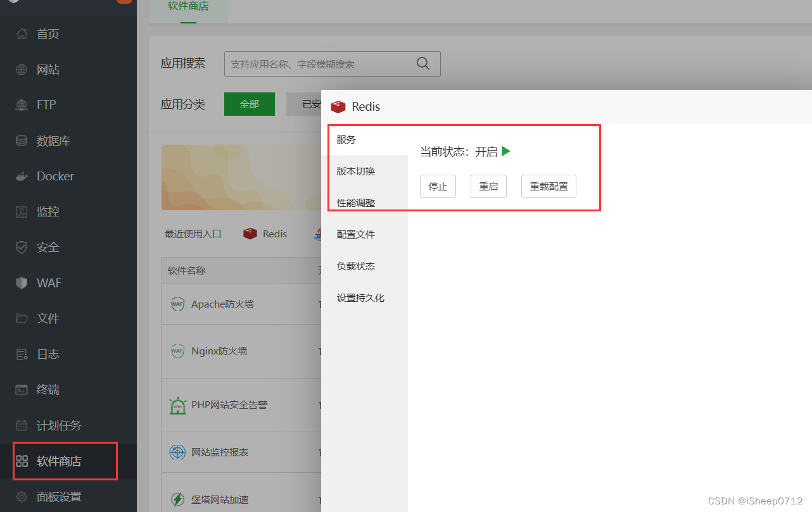The image size is (812, 512).
Task: Click the folder icon beside 文件
Action: 22,318
